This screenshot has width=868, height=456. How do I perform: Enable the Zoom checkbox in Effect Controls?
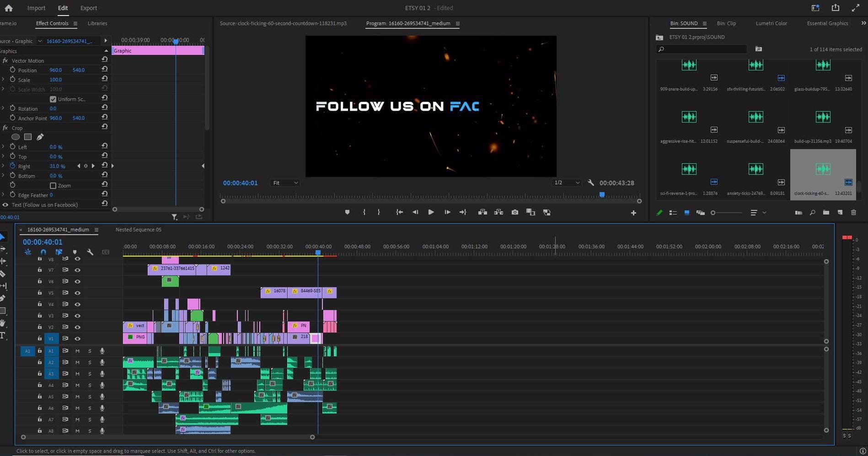coord(53,185)
